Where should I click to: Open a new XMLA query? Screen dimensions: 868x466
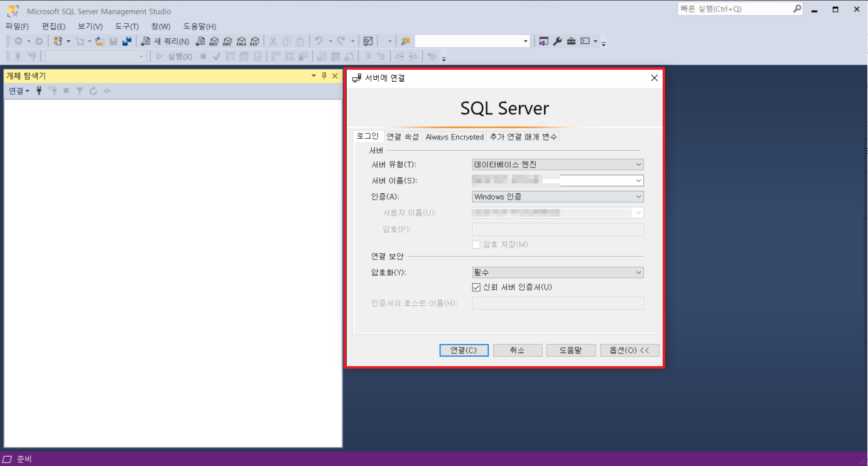pos(241,41)
